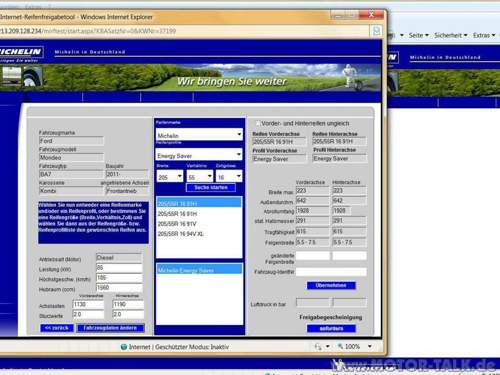
Task: Click the Hubraum field showing 1560
Action: (x=119, y=288)
